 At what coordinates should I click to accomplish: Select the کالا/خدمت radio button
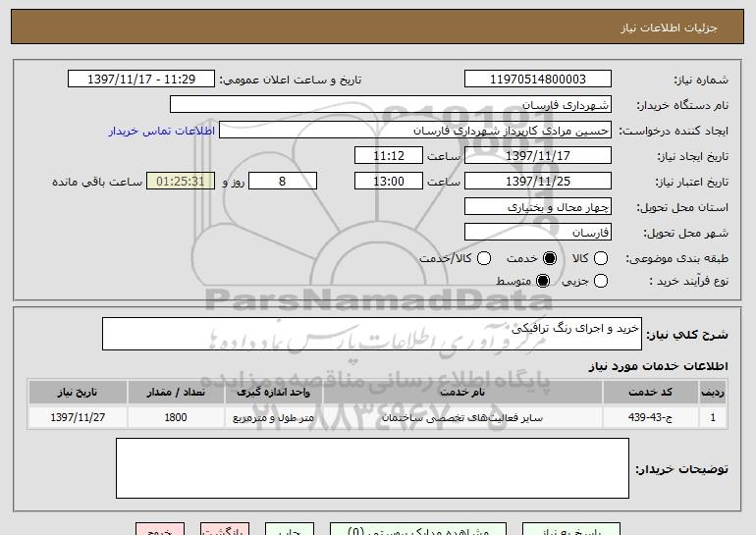tap(484, 258)
